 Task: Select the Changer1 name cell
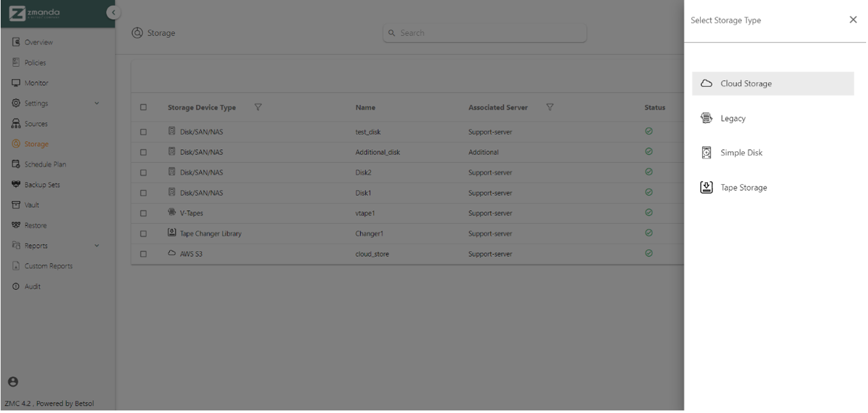click(x=368, y=233)
